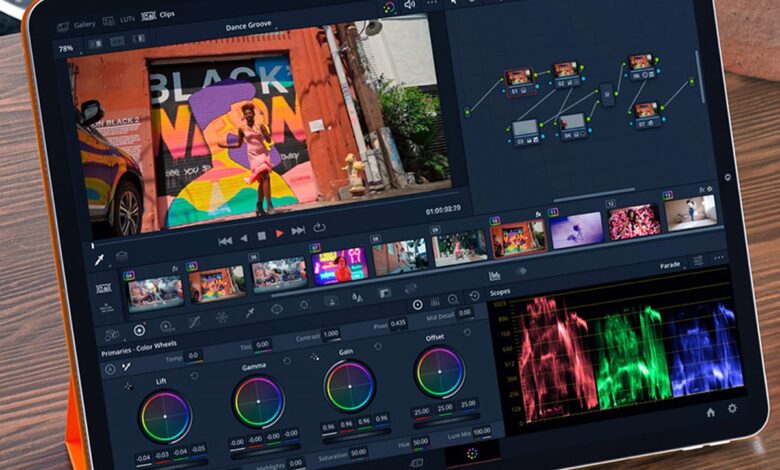
Task: Open the Tracker palette
Action: click(x=304, y=305)
